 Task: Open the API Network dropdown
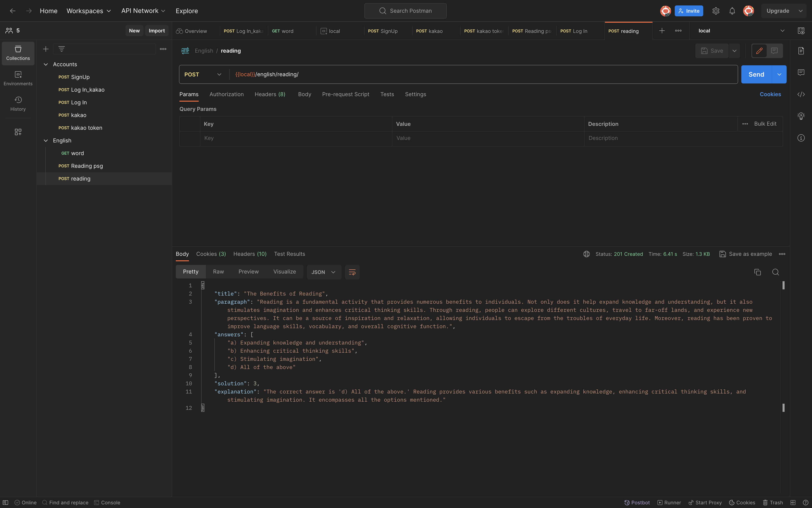click(x=143, y=11)
